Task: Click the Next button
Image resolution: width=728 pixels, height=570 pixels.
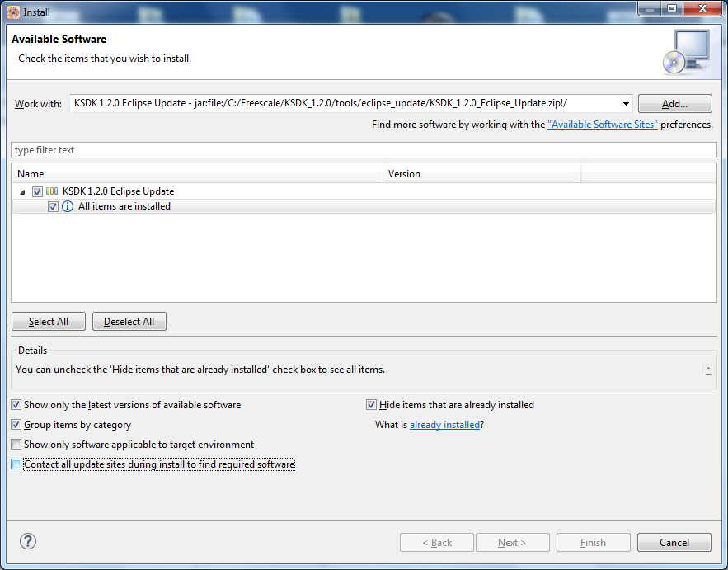Action: (513, 543)
